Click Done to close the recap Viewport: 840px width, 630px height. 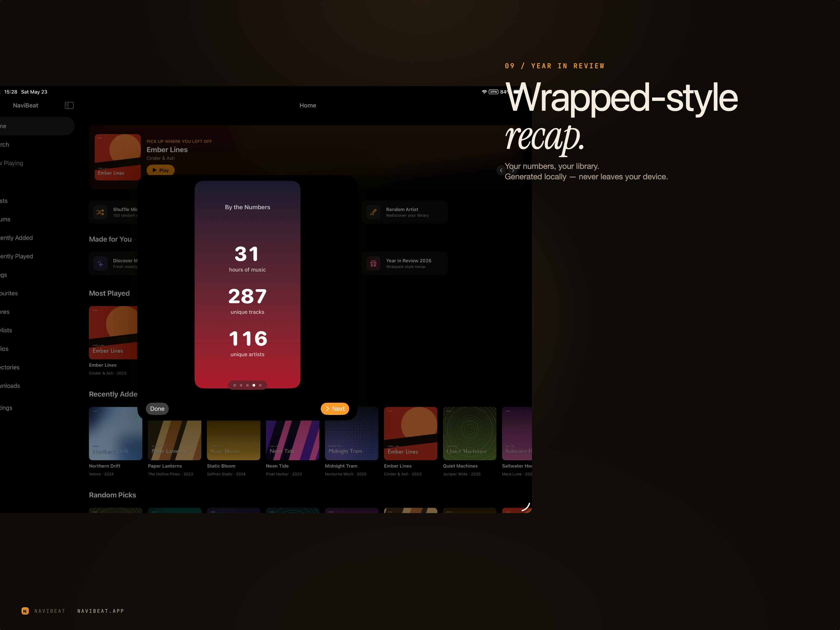pos(157,409)
